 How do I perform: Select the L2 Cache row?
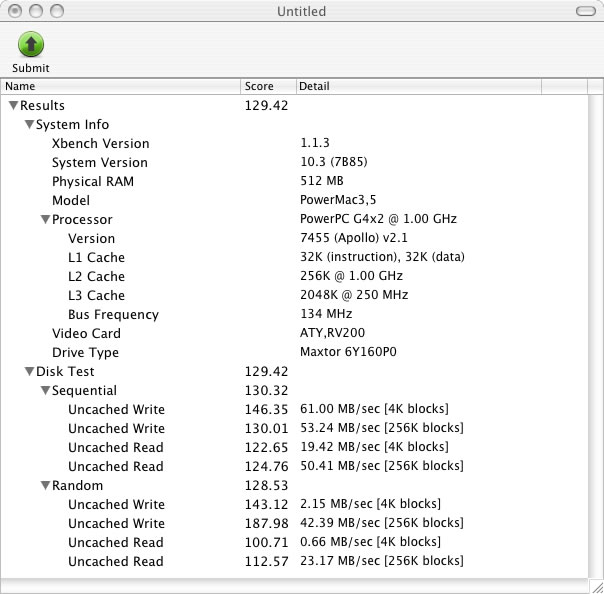click(294, 276)
